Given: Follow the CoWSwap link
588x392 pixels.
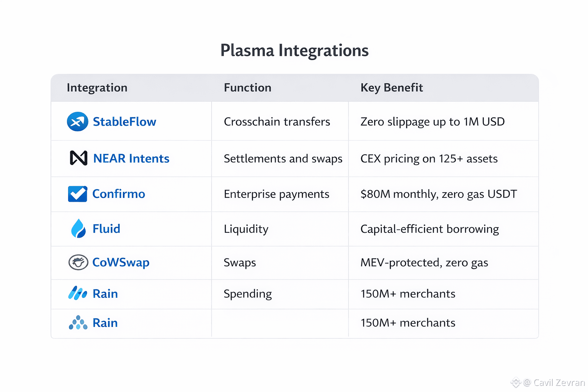Looking at the screenshot, I should [121, 263].
